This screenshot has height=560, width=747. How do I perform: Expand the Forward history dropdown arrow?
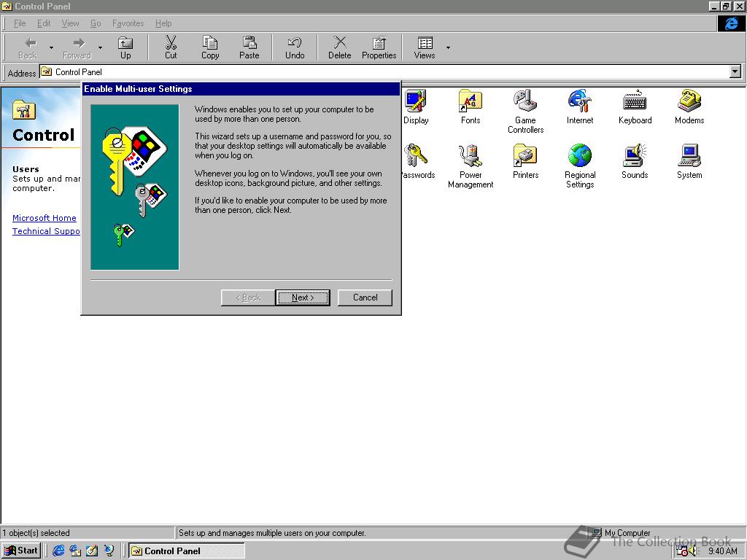100,47
